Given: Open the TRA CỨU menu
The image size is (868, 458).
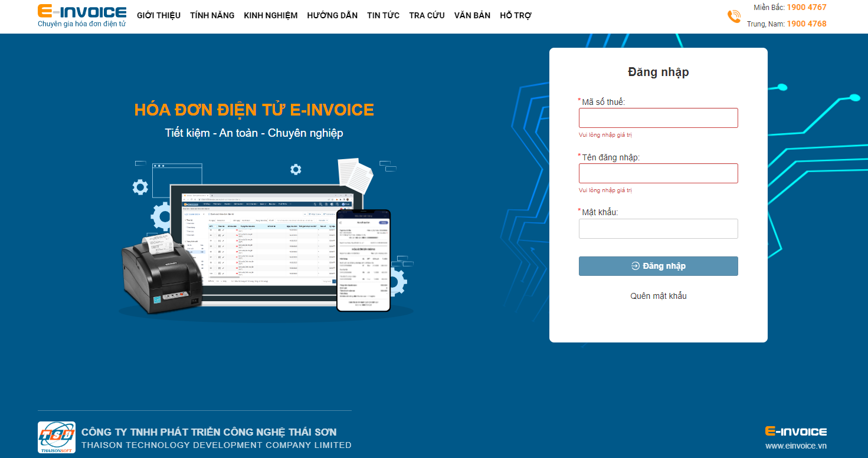Looking at the screenshot, I should 427,15.
